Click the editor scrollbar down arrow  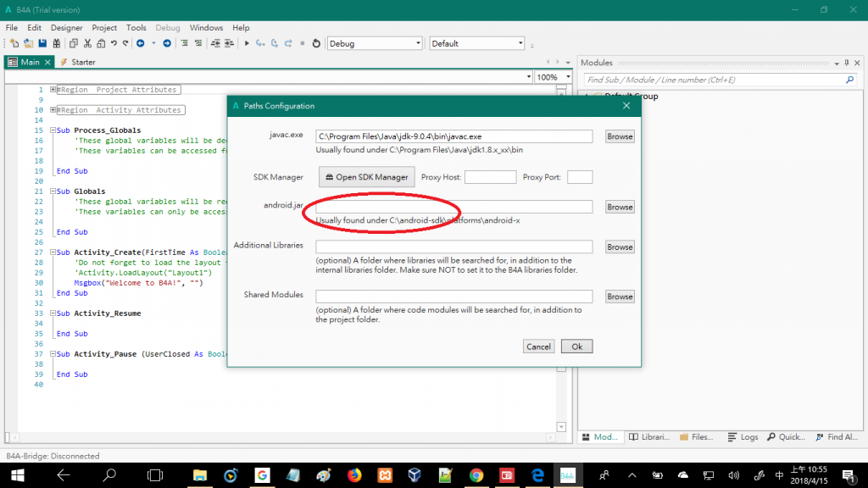[561, 427]
